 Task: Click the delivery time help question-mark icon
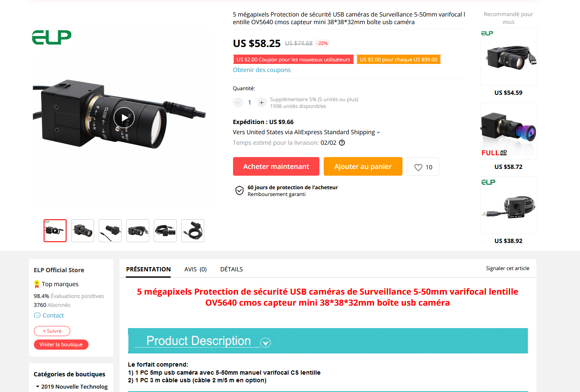(x=342, y=143)
